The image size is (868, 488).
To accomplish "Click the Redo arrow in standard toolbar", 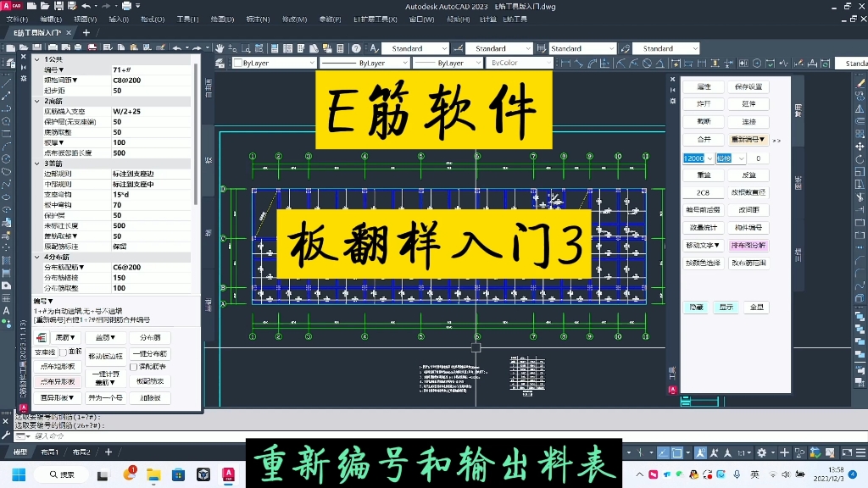I will [x=197, y=48].
